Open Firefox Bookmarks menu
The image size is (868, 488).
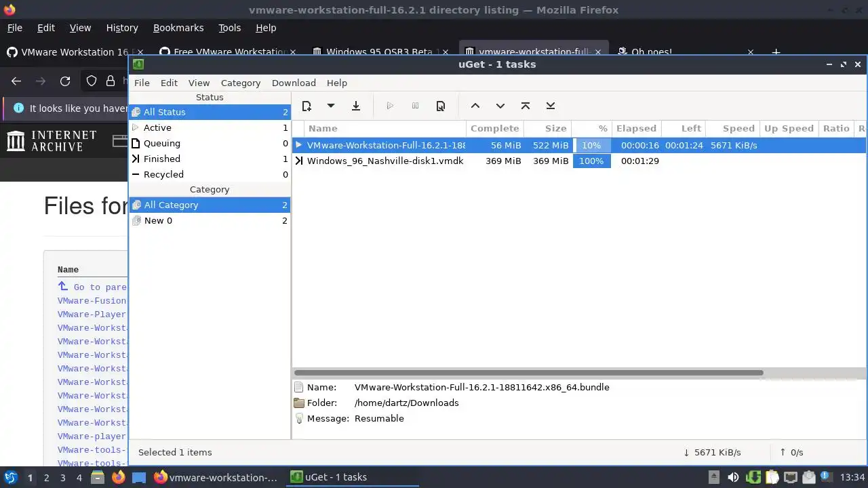coord(178,28)
